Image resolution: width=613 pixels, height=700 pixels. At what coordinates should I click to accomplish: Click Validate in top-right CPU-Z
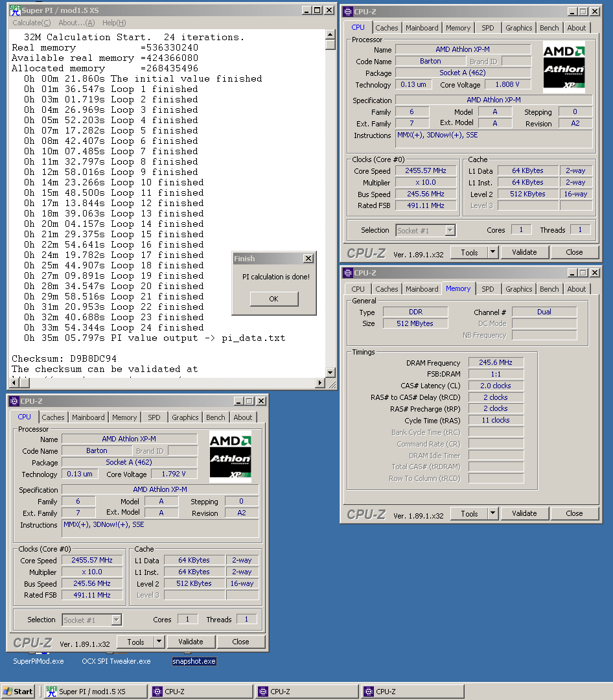tap(524, 252)
